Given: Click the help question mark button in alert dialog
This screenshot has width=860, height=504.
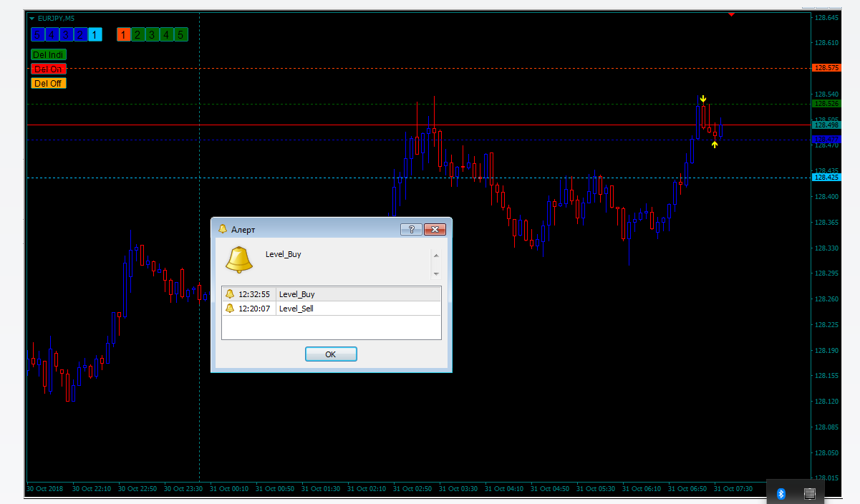Looking at the screenshot, I should click(411, 229).
